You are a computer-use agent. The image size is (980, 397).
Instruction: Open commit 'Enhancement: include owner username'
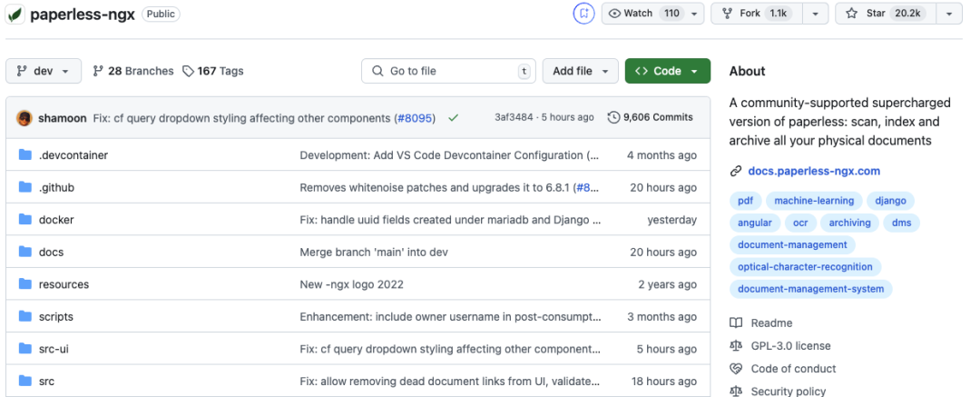pos(451,317)
